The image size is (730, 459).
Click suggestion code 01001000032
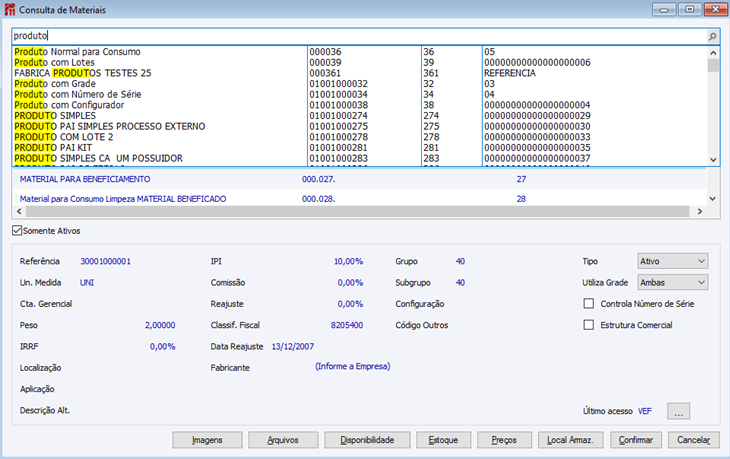pos(338,84)
